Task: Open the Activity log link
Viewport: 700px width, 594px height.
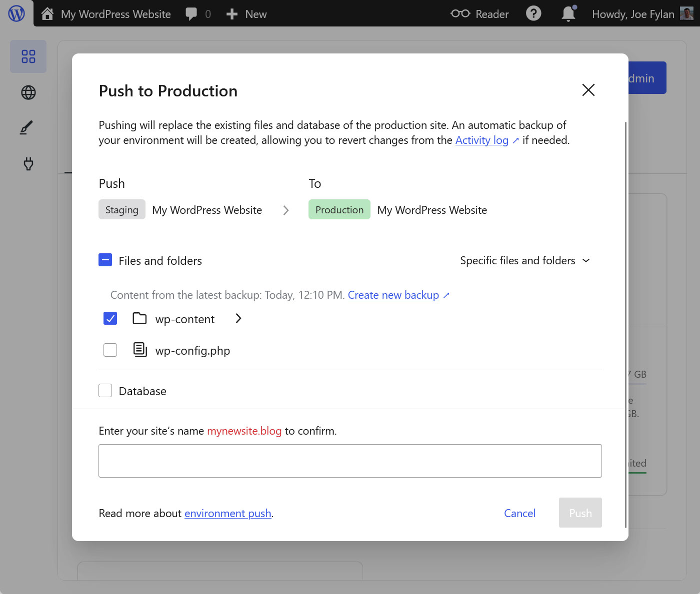Action: [x=481, y=140]
